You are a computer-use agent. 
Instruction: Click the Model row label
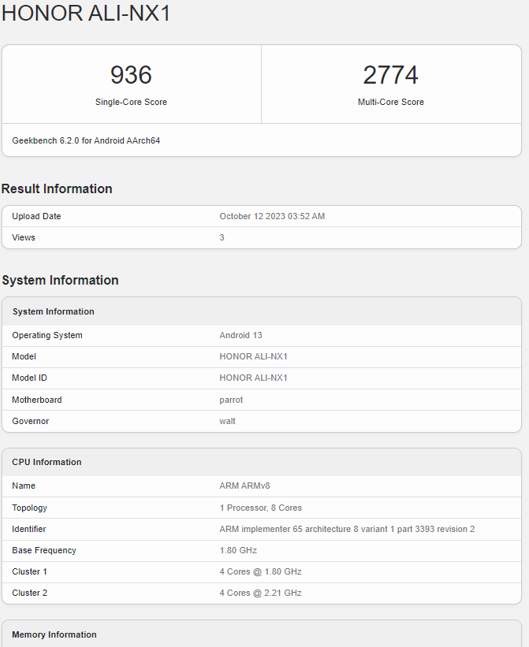point(24,357)
